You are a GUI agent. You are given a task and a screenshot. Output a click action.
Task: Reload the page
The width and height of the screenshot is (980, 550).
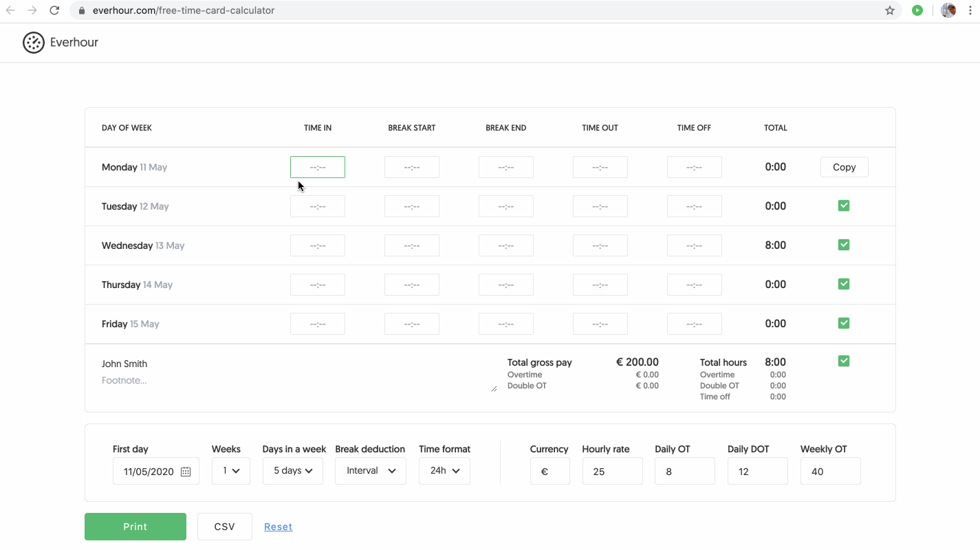(54, 10)
